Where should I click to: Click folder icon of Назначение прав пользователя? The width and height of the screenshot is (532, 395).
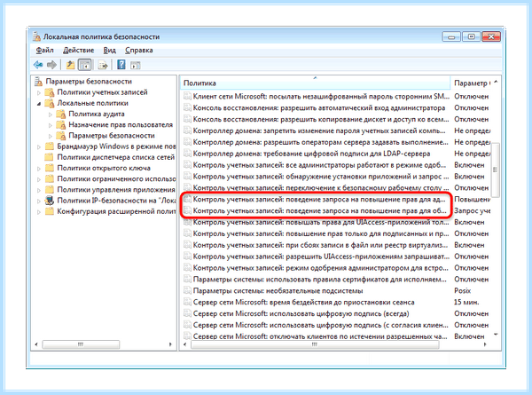pyautogui.click(x=61, y=125)
